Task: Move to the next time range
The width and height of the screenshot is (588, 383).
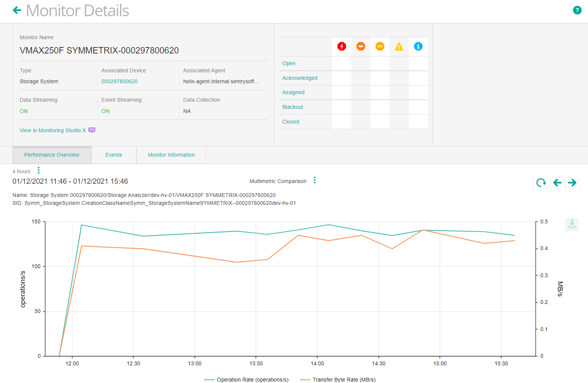Action: coord(572,183)
